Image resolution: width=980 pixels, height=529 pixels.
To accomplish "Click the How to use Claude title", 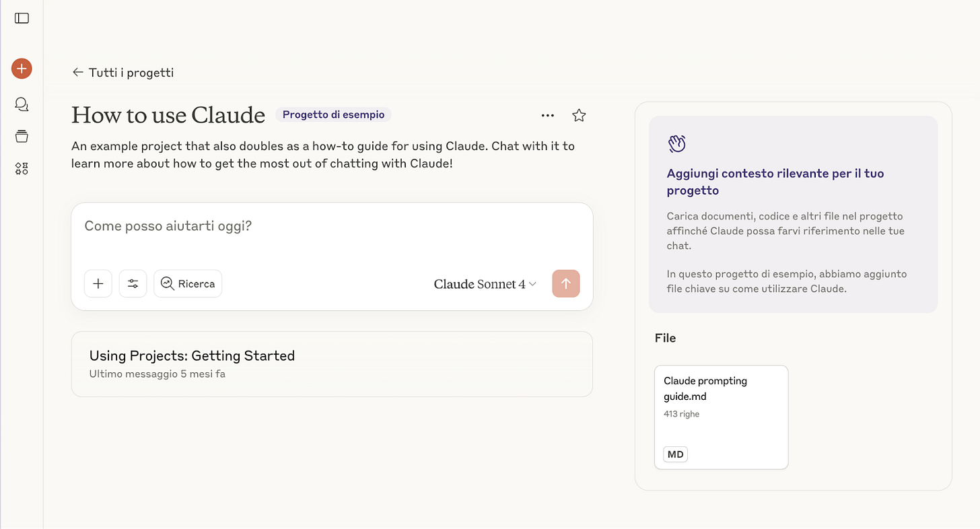I will (168, 115).
